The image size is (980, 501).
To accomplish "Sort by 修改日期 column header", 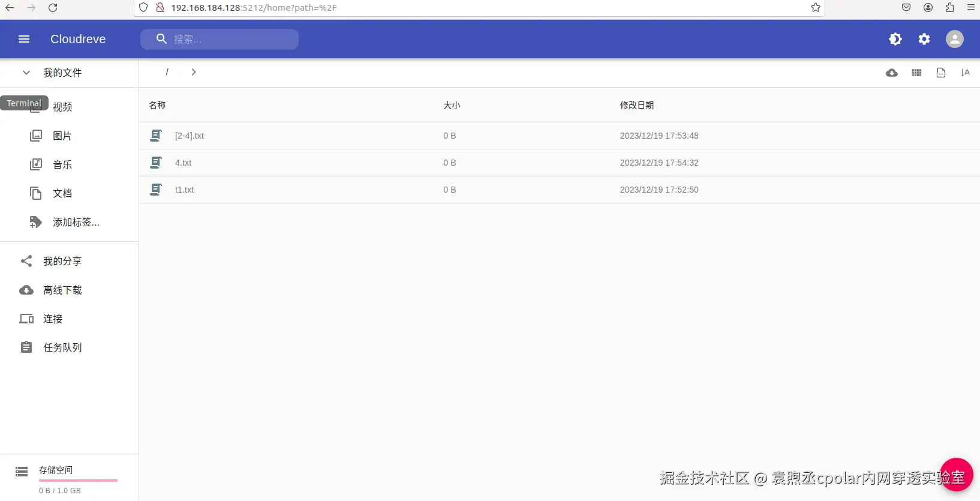I will 637,105.
